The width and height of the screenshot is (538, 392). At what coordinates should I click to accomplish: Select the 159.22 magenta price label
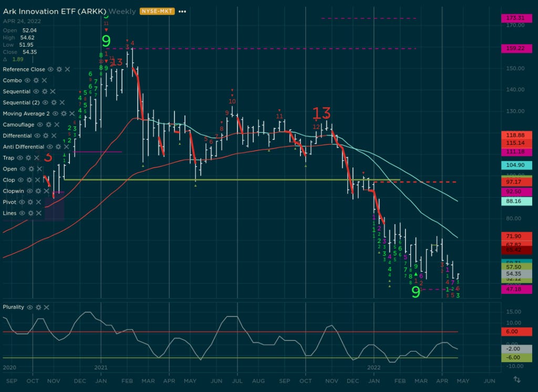point(516,48)
